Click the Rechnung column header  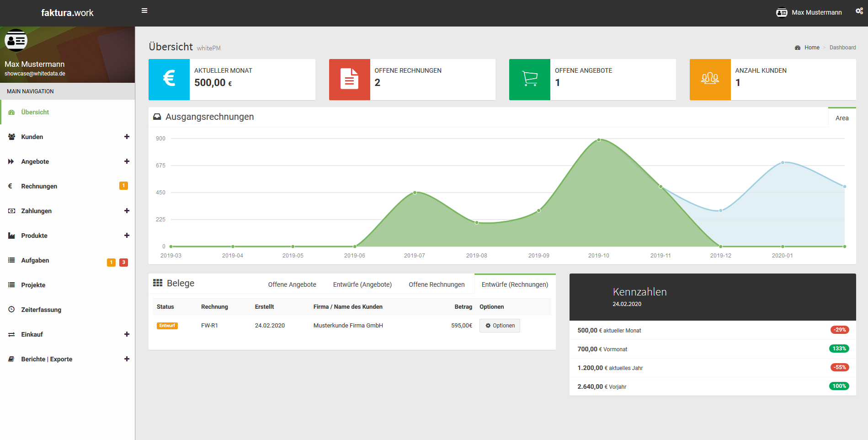click(214, 307)
